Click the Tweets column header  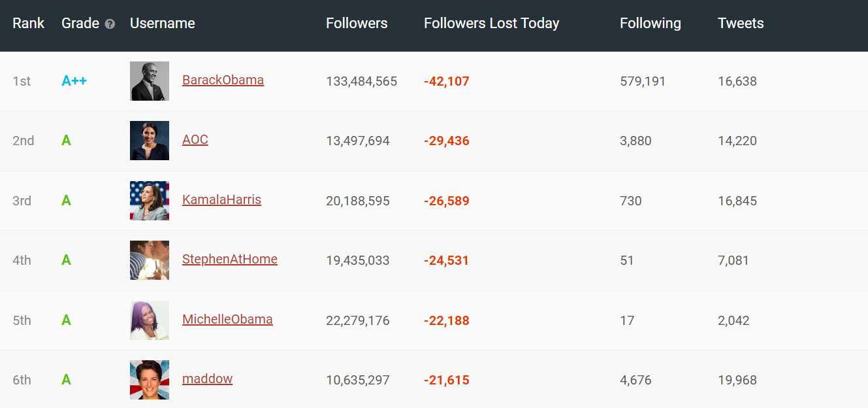tap(741, 24)
